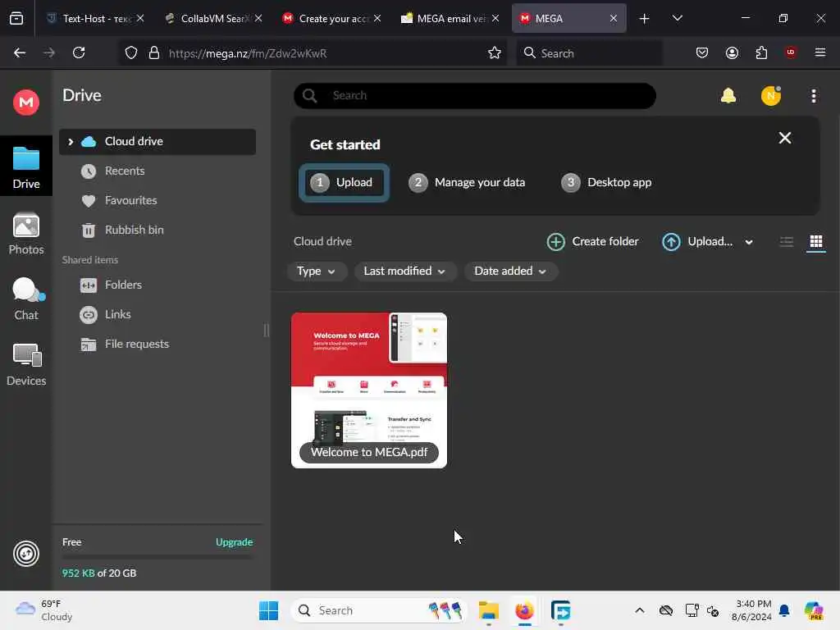Image resolution: width=840 pixels, height=630 pixels.
Task: Select the Desktop app step
Action: 606,183
